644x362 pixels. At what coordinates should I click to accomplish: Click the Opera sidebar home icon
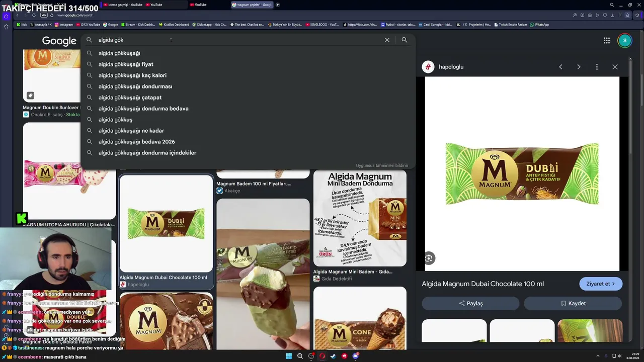(6, 16)
